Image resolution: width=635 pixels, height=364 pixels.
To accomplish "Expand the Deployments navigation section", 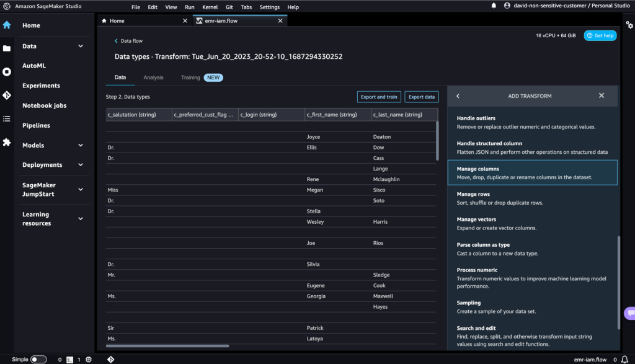I will tap(81, 165).
